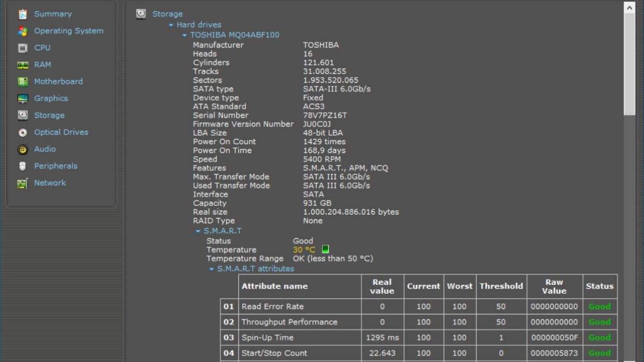This screenshot has width=644, height=362.
Task: Select the serial number 78V7PZ16T
Action: click(325, 115)
